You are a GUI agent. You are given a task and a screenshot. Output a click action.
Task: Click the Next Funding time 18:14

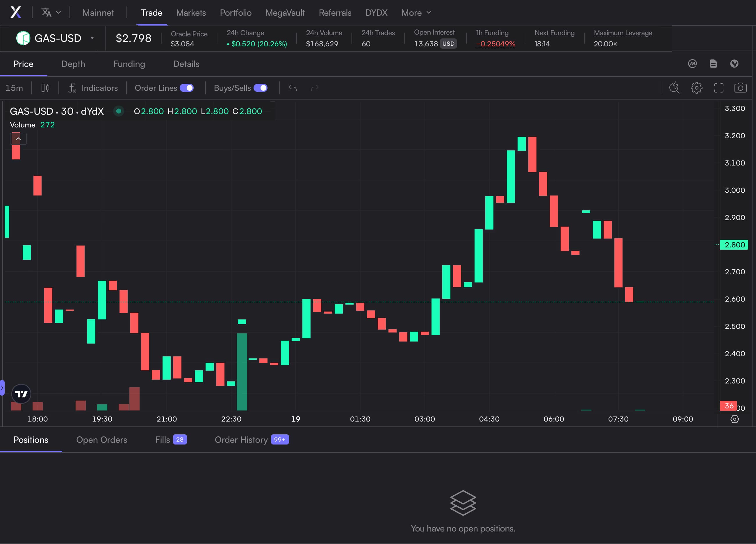tap(542, 44)
